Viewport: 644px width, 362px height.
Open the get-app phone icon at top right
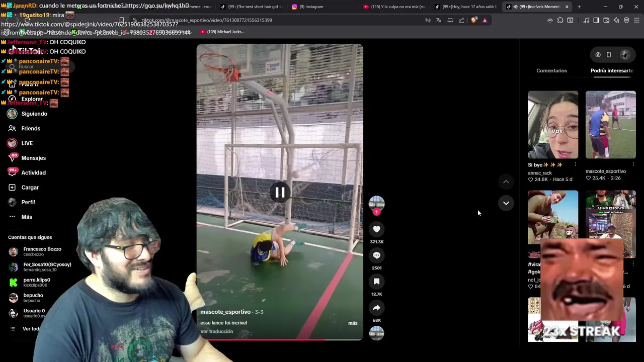click(x=608, y=54)
